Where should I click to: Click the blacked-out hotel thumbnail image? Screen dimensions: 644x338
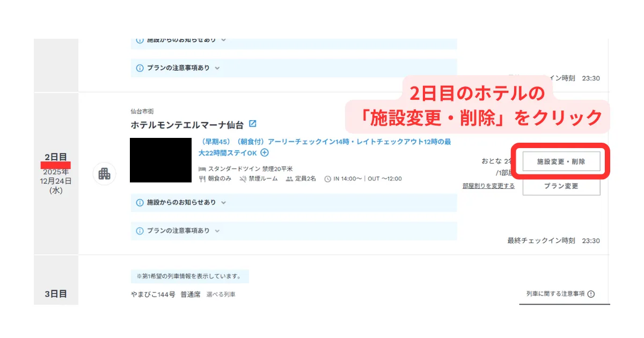pyautogui.click(x=161, y=160)
